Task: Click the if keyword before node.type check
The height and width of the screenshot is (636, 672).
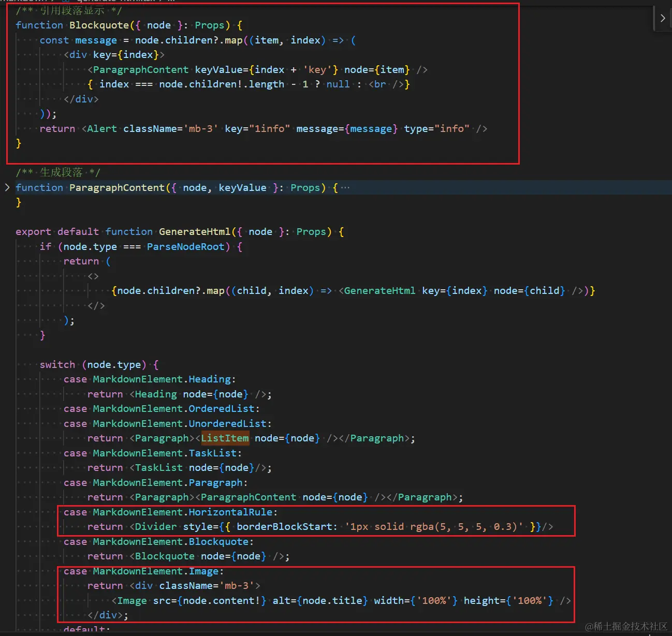Action: coord(46,247)
